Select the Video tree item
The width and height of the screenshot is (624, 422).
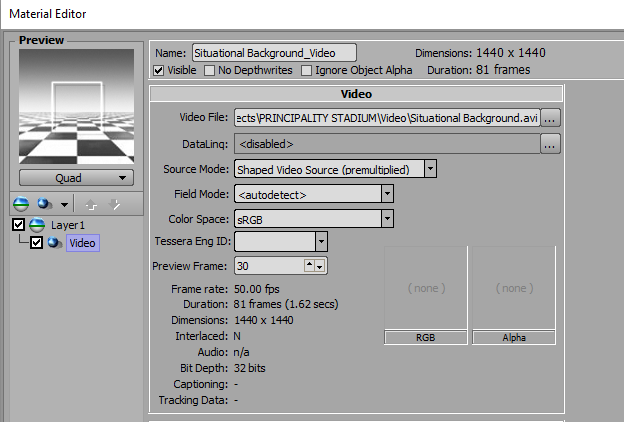[83, 243]
